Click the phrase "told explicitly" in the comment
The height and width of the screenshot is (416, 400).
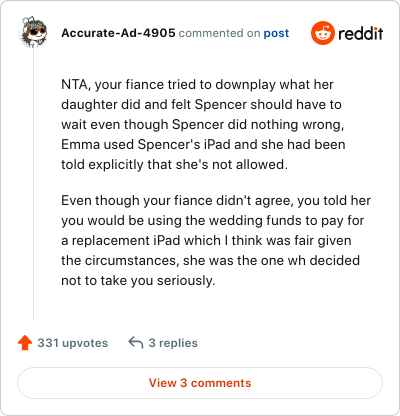click(x=102, y=165)
